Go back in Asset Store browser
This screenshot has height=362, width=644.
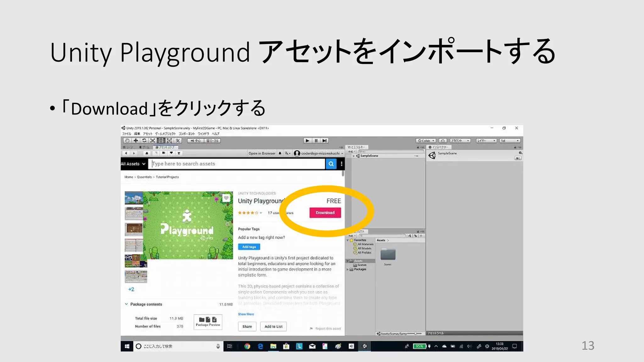pyautogui.click(x=126, y=153)
